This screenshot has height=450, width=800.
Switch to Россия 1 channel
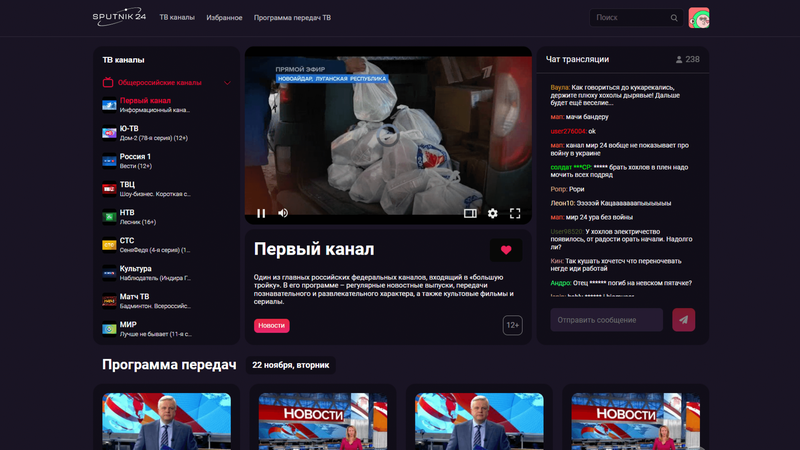(135, 157)
